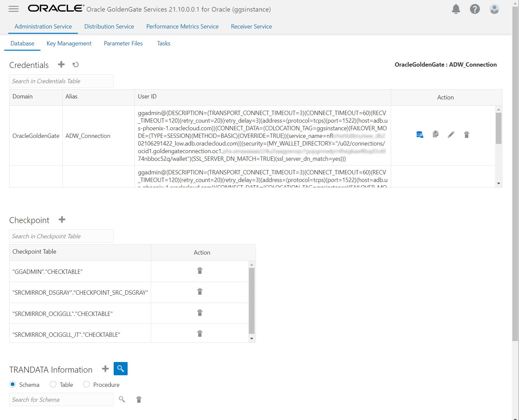
Task: Click the Checkpoint table scroll up arrow
Action: pyautogui.click(x=252, y=265)
